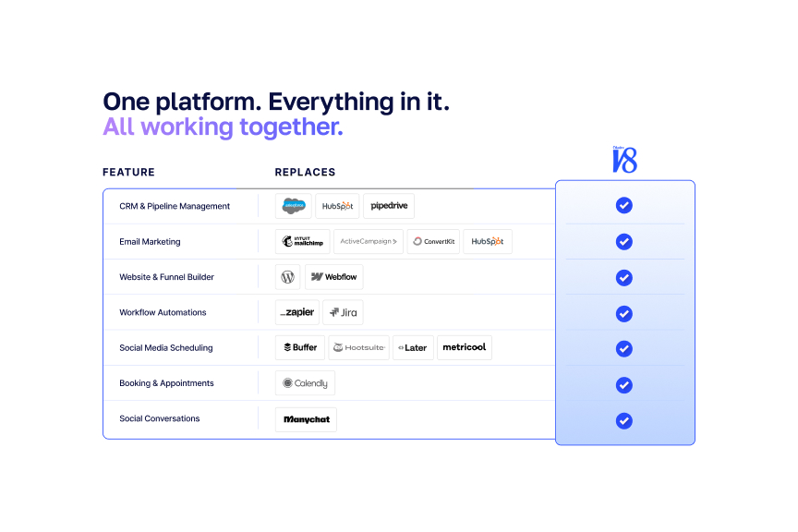
Task: Click the Salesforce logo in CRM row
Action: coord(294,206)
